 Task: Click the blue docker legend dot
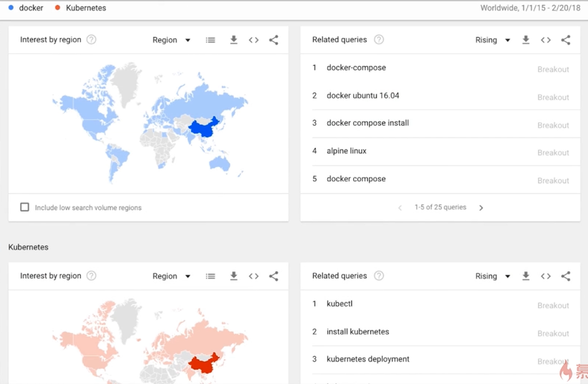(x=11, y=7)
